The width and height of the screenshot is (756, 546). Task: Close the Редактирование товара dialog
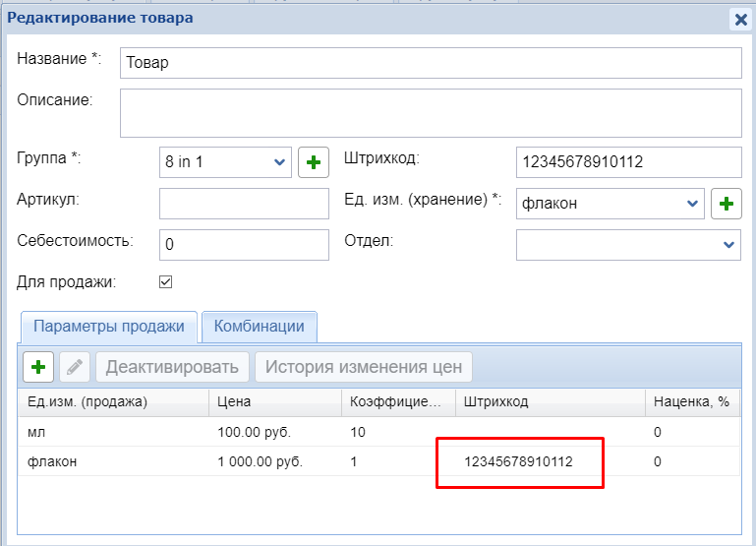point(740,18)
